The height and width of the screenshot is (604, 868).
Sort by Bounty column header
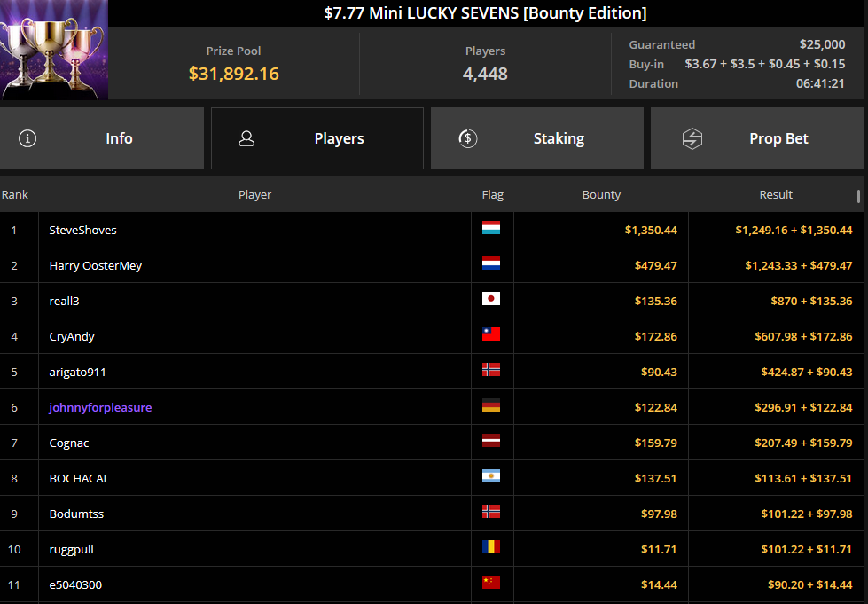coord(601,195)
